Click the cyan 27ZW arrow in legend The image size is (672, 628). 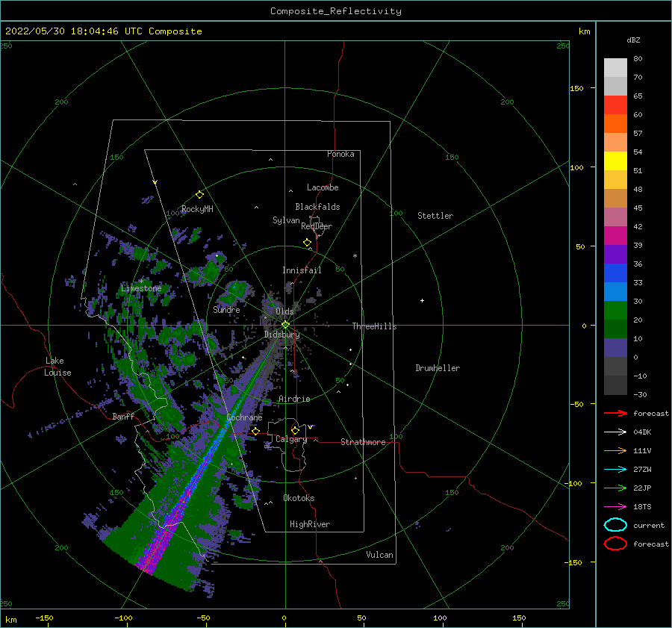615,470
